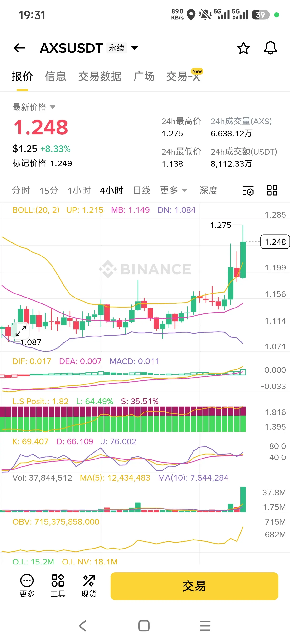Tap the large red 1.248 latest price
This screenshot has width=290, height=644.
[x=41, y=127]
